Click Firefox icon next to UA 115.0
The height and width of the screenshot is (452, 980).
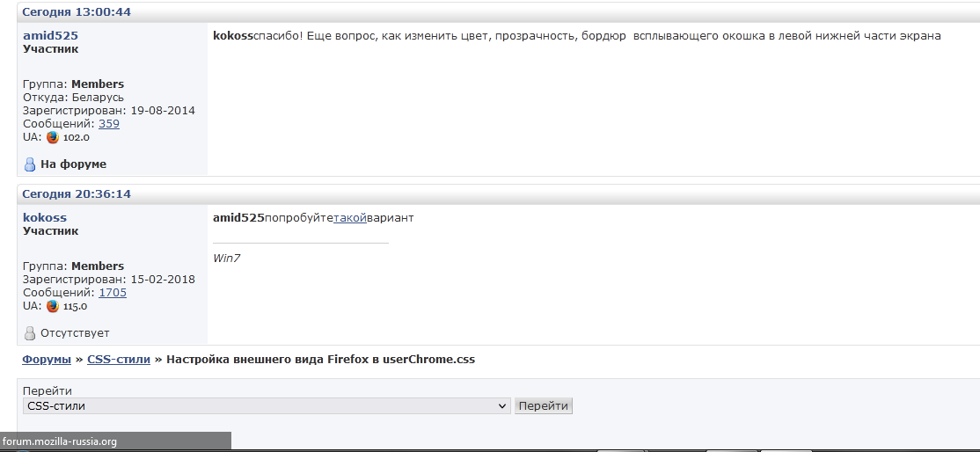click(53, 306)
